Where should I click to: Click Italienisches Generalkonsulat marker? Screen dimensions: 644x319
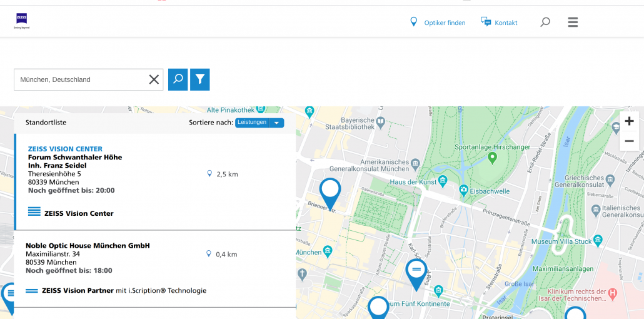pos(596,210)
